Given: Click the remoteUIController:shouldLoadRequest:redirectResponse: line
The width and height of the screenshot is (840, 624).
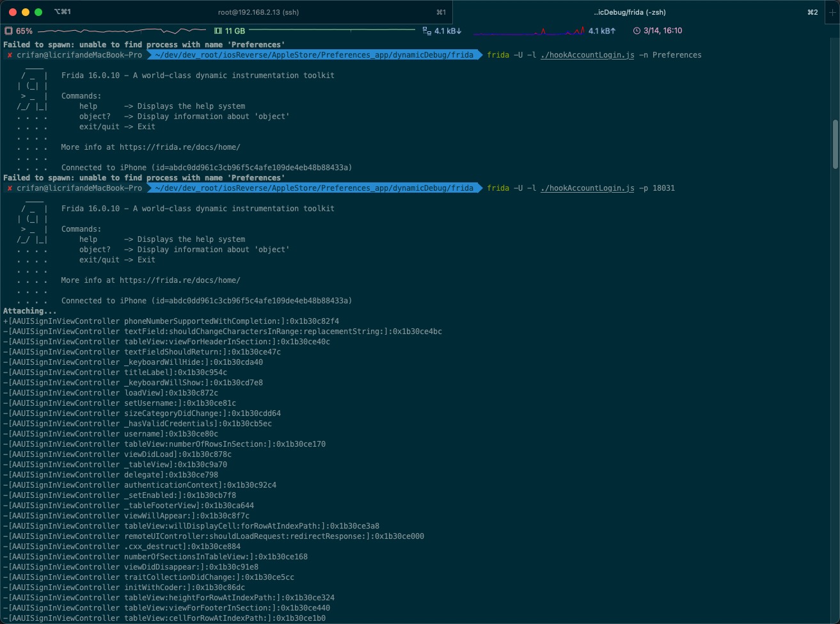Looking at the screenshot, I should coord(214,536).
